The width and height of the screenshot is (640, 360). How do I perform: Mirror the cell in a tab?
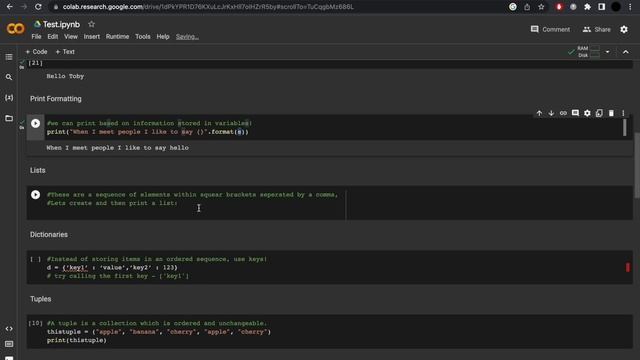click(x=599, y=113)
